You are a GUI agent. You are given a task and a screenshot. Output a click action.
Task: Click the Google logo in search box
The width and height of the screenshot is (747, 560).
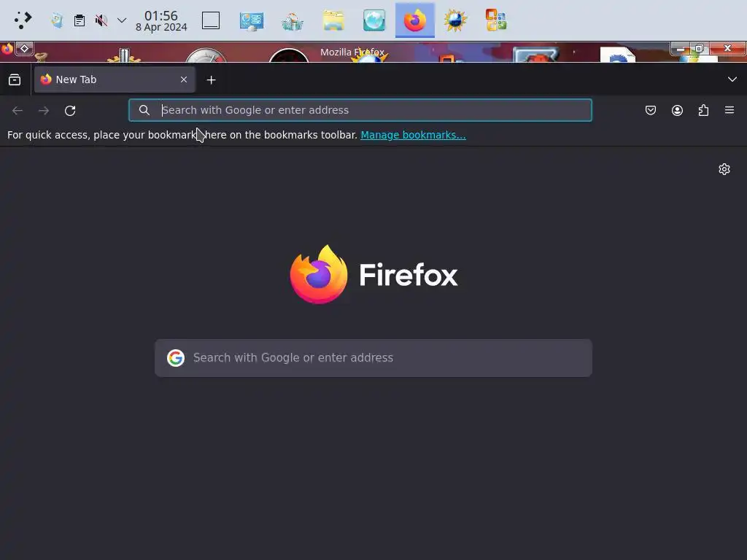(x=176, y=357)
